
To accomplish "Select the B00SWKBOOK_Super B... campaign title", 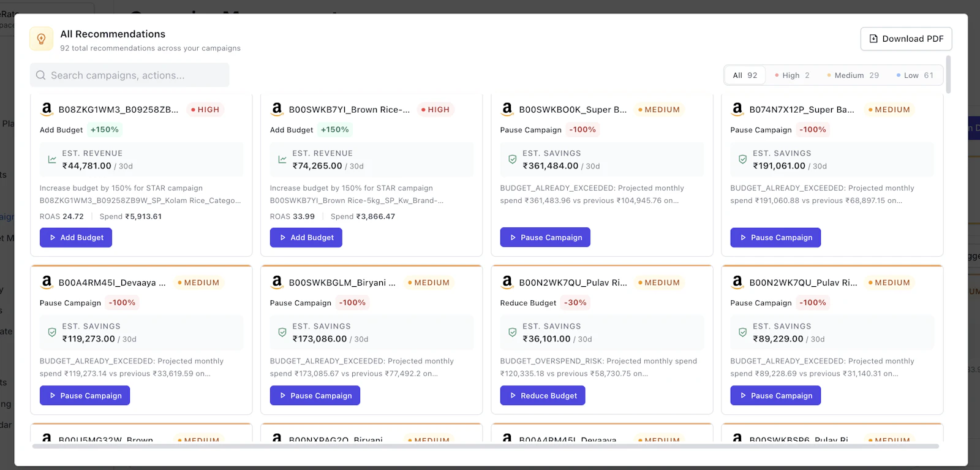I will (573, 110).
